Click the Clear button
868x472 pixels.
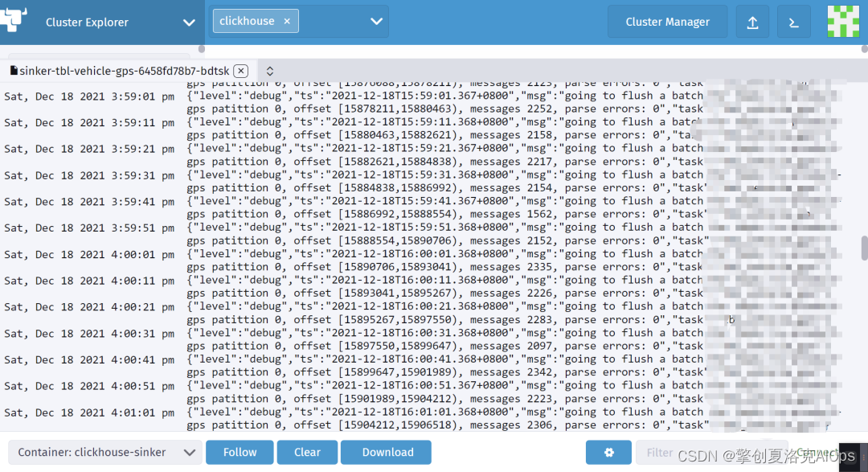tap(307, 452)
